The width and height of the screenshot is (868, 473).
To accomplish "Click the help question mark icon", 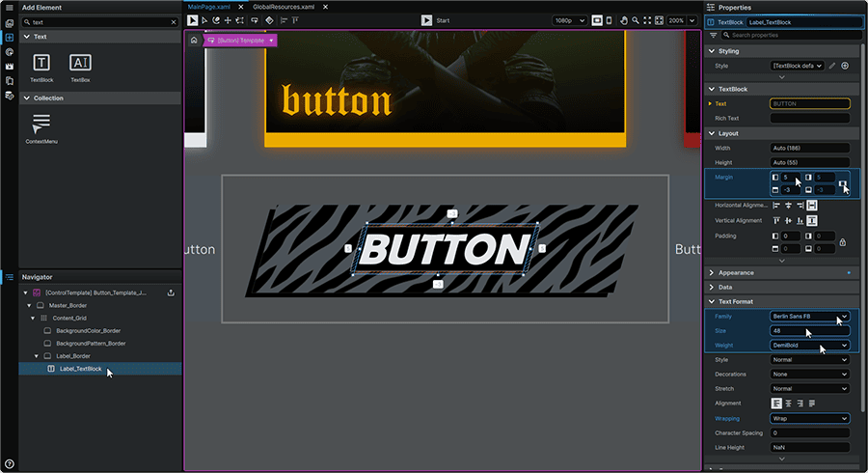I will [x=9, y=464].
